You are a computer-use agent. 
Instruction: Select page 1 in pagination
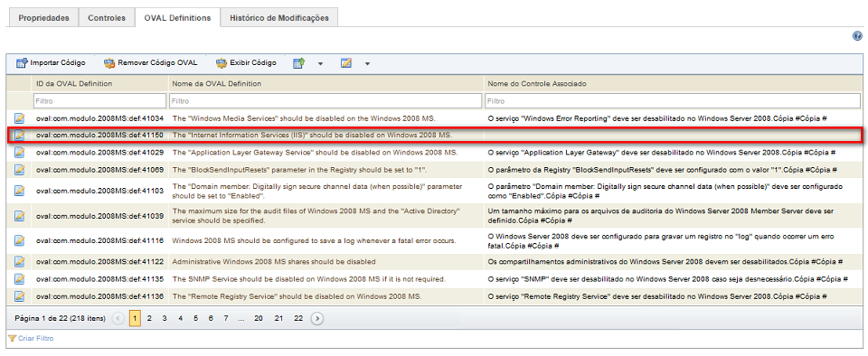[135, 318]
